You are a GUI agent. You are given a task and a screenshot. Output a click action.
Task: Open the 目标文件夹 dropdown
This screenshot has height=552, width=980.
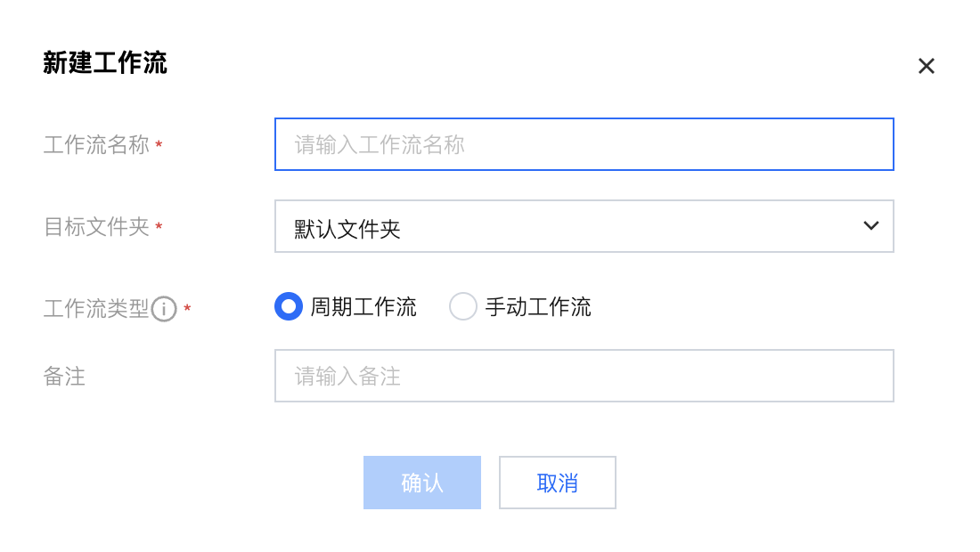[584, 226]
